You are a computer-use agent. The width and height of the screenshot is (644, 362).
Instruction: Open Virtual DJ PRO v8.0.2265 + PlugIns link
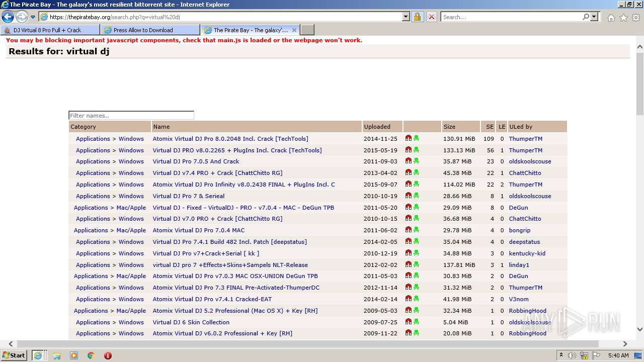[x=237, y=150]
